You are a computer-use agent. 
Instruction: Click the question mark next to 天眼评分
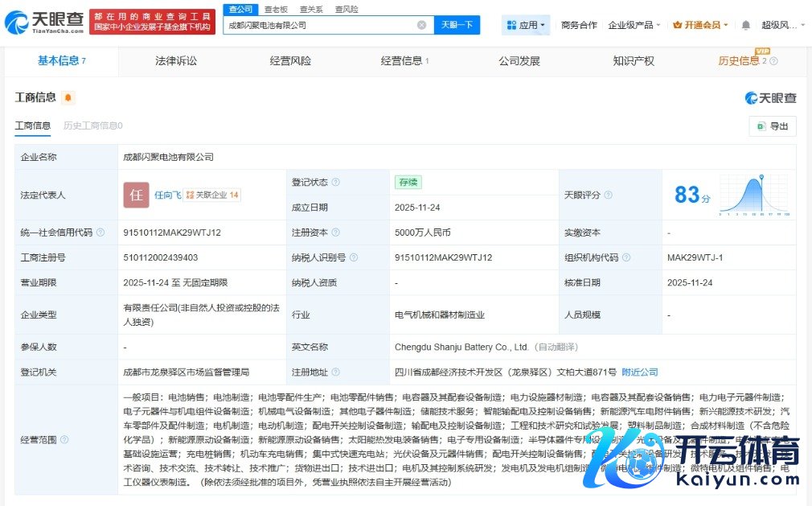click(608, 195)
